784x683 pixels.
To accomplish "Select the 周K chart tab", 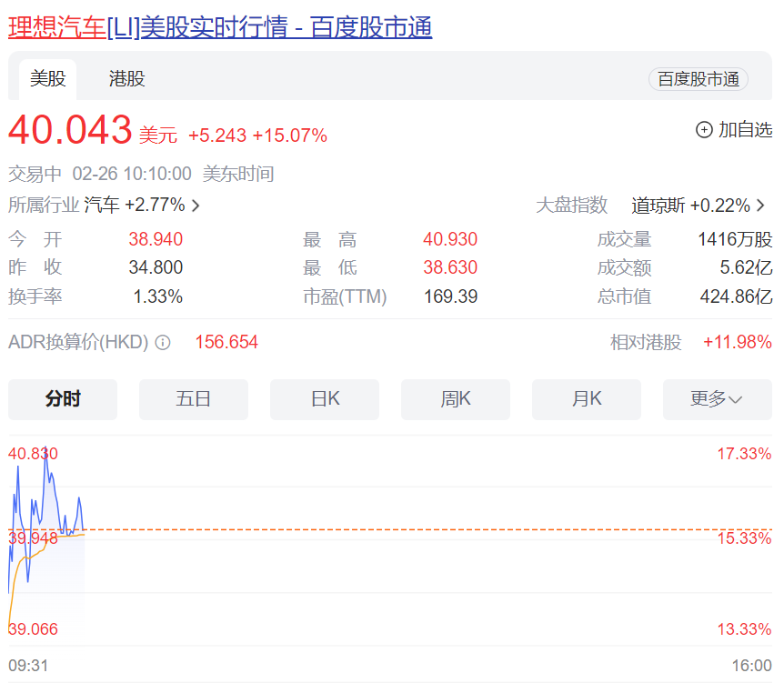I will 456,399.
